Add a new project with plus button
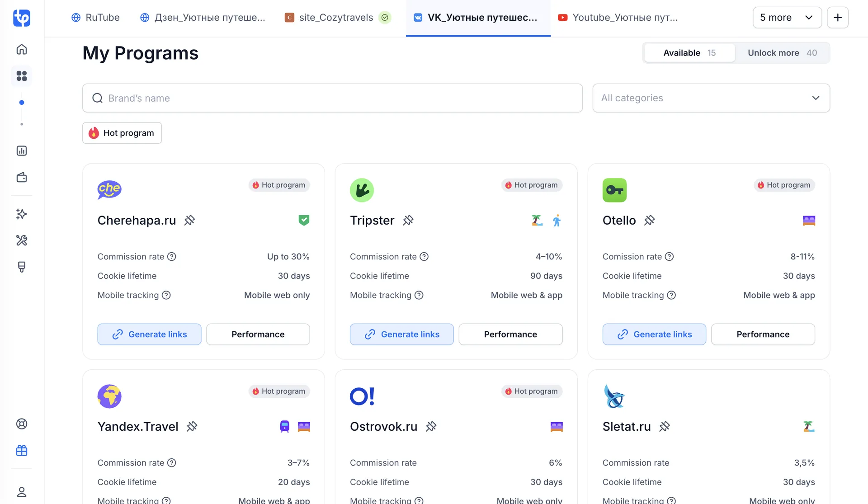868x504 pixels. 838,18
